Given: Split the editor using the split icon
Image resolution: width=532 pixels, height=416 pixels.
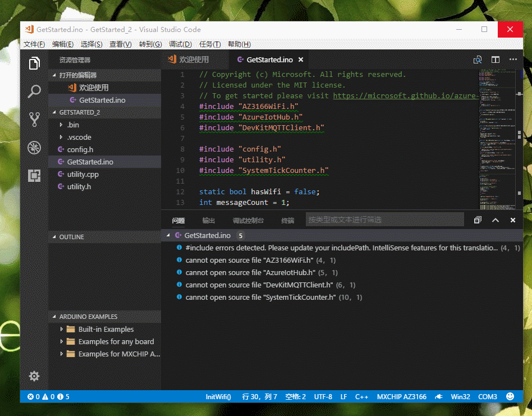Looking at the screenshot, I should pyautogui.click(x=495, y=59).
